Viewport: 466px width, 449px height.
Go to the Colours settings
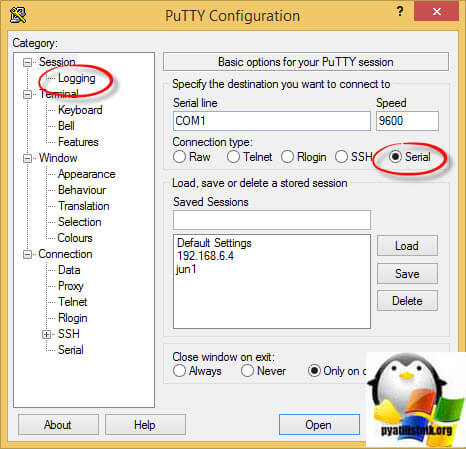click(x=75, y=238)
